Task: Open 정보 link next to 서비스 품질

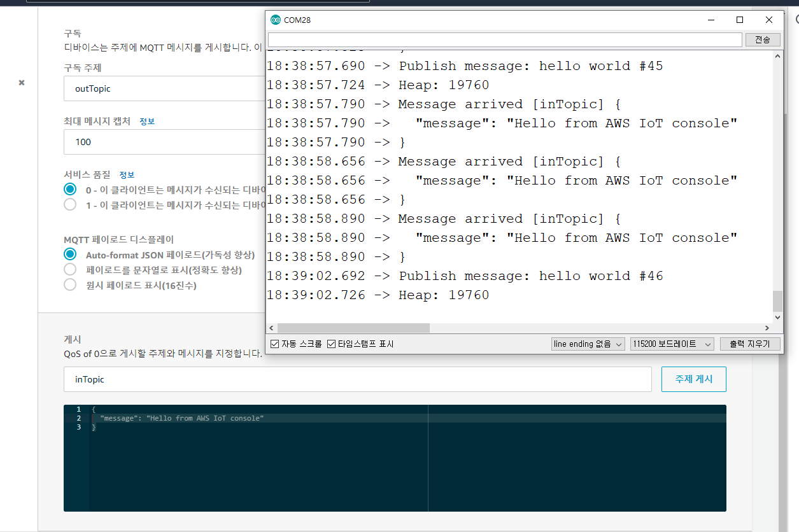Action: (127, 174)
